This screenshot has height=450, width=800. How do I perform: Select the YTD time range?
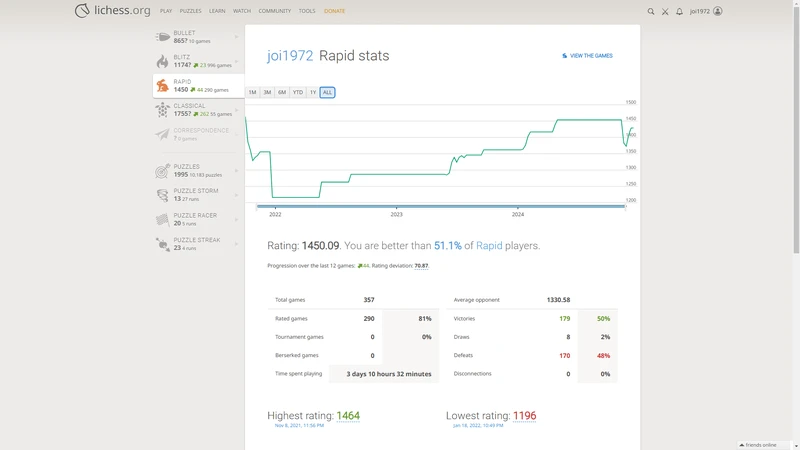pos(298,92)
